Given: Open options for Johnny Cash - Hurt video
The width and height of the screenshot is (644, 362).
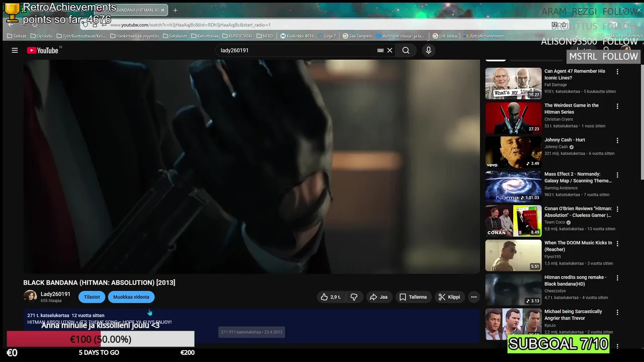Looking at the screenshot, I should click(617, 141).
